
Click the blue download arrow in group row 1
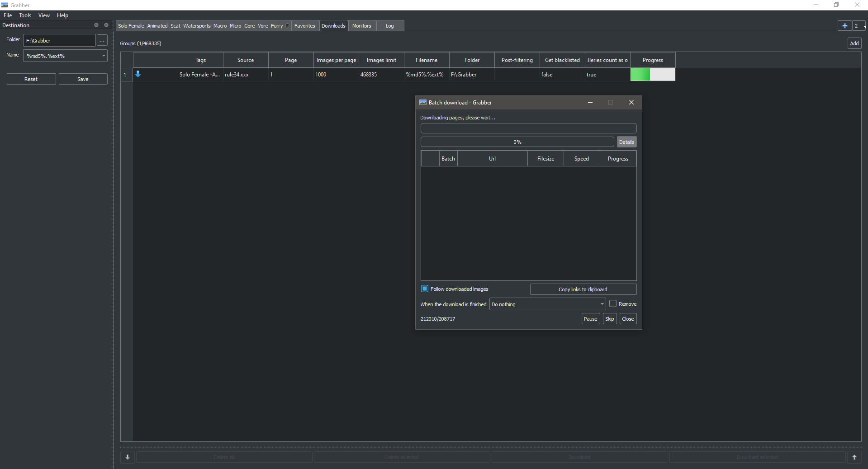pos(138,75)
